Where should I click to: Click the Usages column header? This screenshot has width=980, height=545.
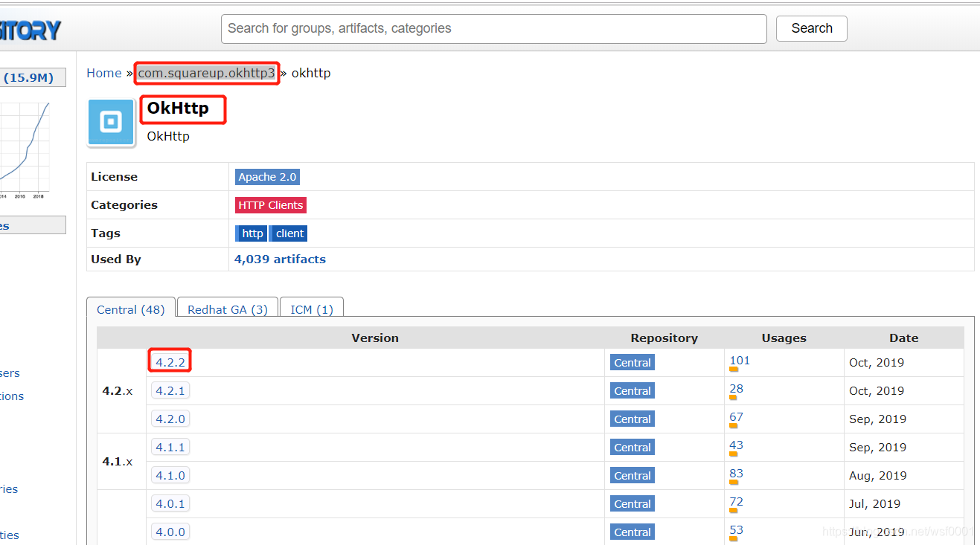pos(784,338)
